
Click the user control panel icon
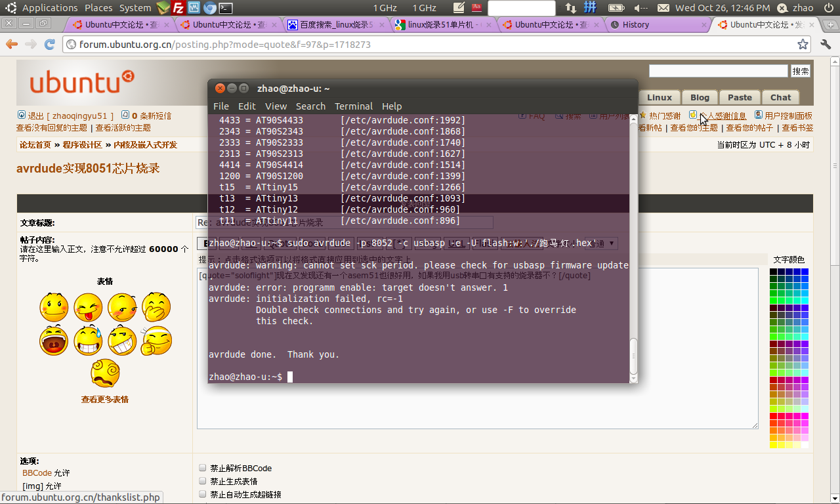(x=759, y=115)
